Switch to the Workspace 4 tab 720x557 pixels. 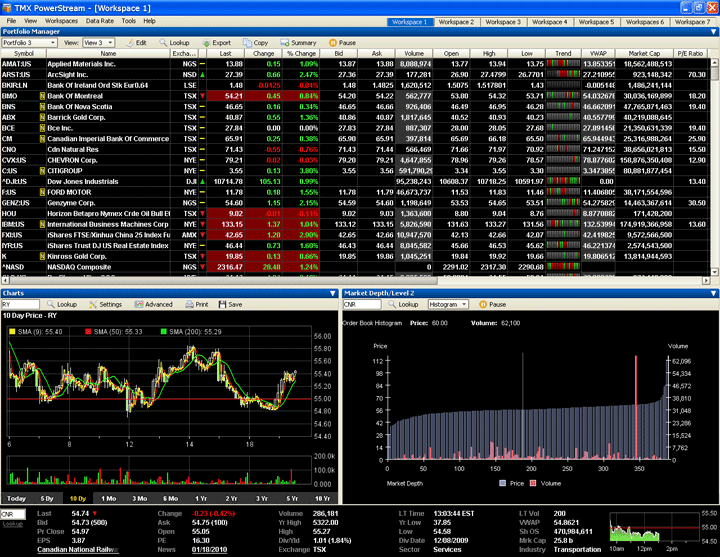pyautogui.click(x=551, y=21)
